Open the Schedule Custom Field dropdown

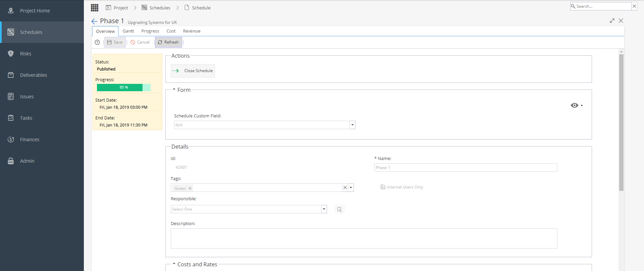click(x=352, y=125)
